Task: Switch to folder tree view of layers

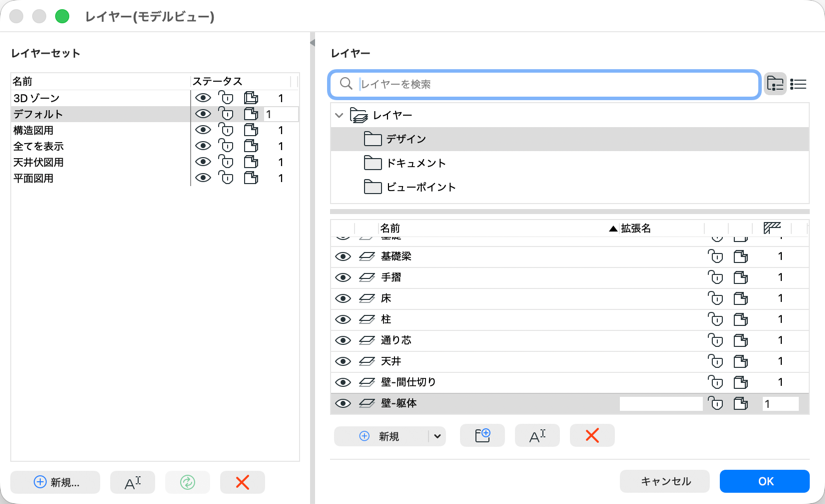Action: point(775,84)
